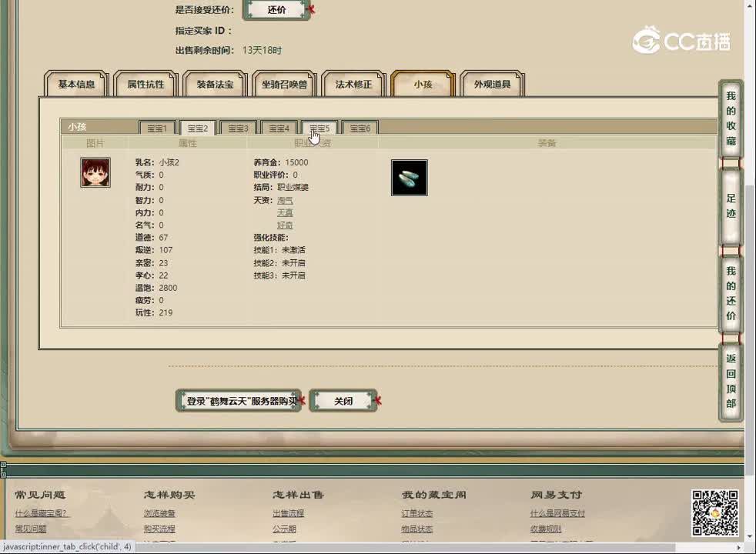Click the 养育金 value 15000

tap(296, 162)
